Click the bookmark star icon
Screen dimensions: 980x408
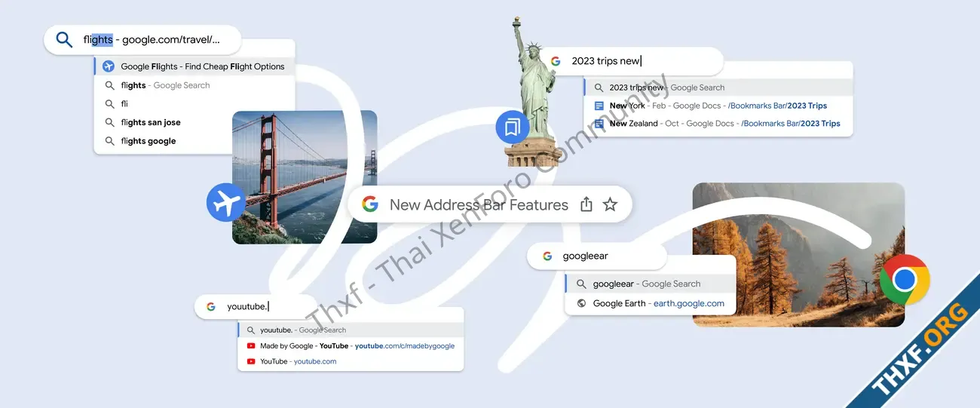click(x=610, y=204)
